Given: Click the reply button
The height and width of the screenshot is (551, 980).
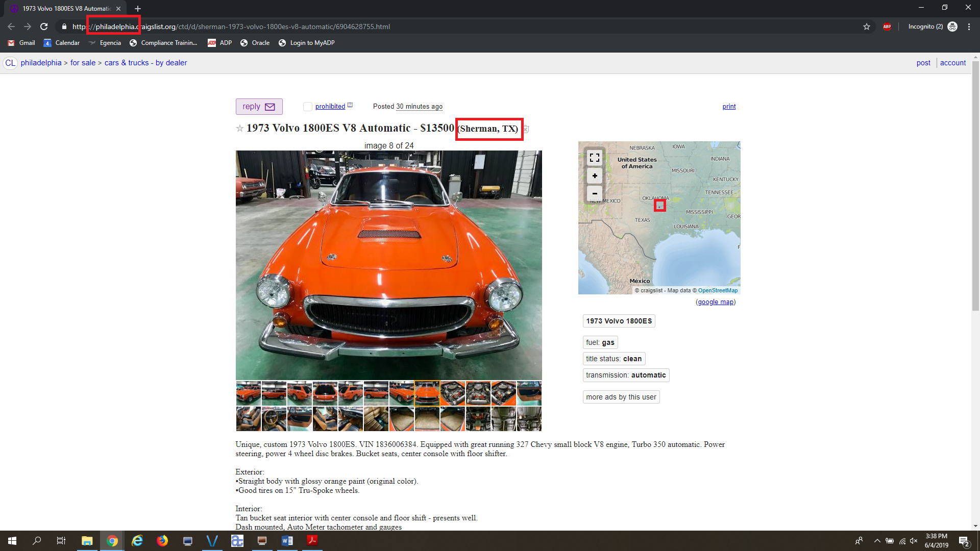Looking at the screenshot, I should (x=259, y=107).
